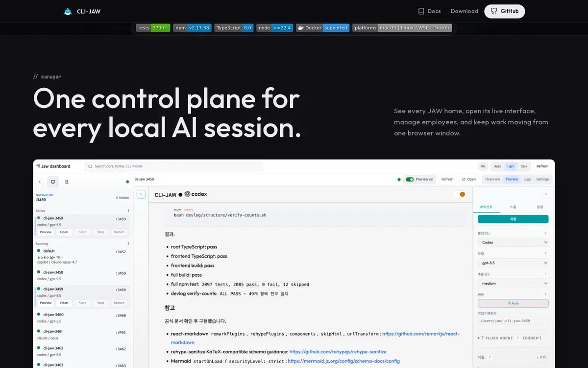588x368 pixels.
Task: Open the rehype-sanitize GitHub link
Action: coord(338,352)
